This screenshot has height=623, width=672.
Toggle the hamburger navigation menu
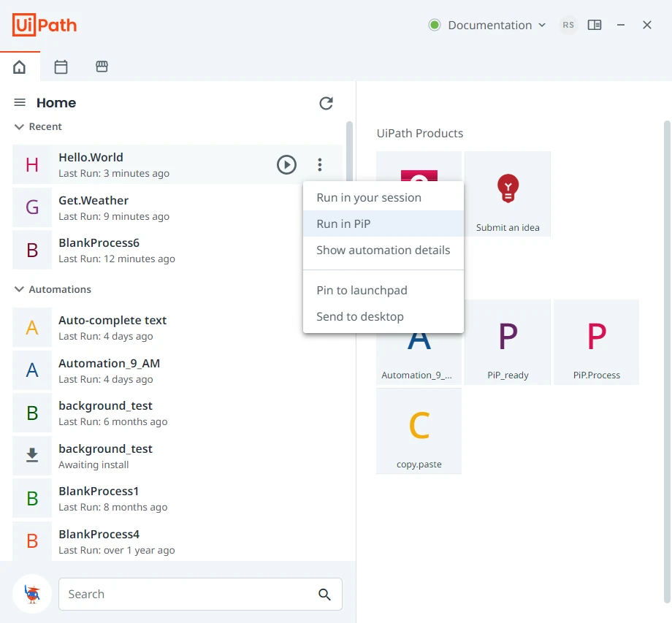click(x=20, y=102)
